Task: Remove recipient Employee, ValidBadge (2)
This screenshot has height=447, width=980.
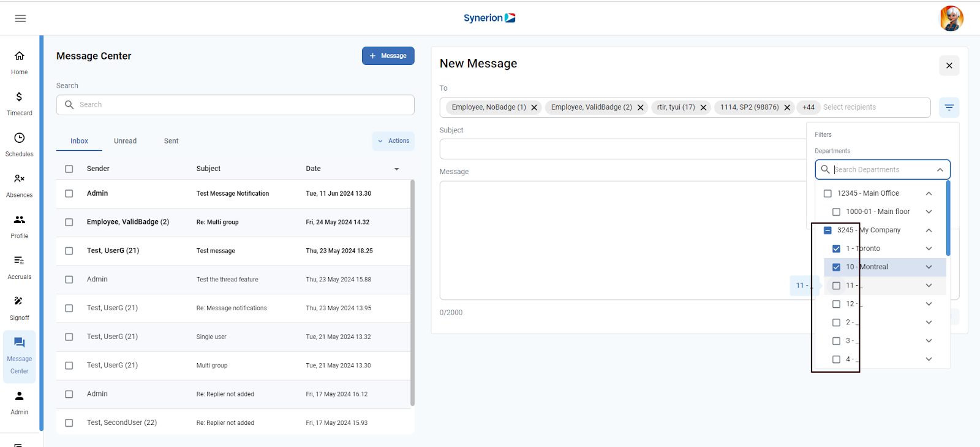Action: click(x=641, y=107)
